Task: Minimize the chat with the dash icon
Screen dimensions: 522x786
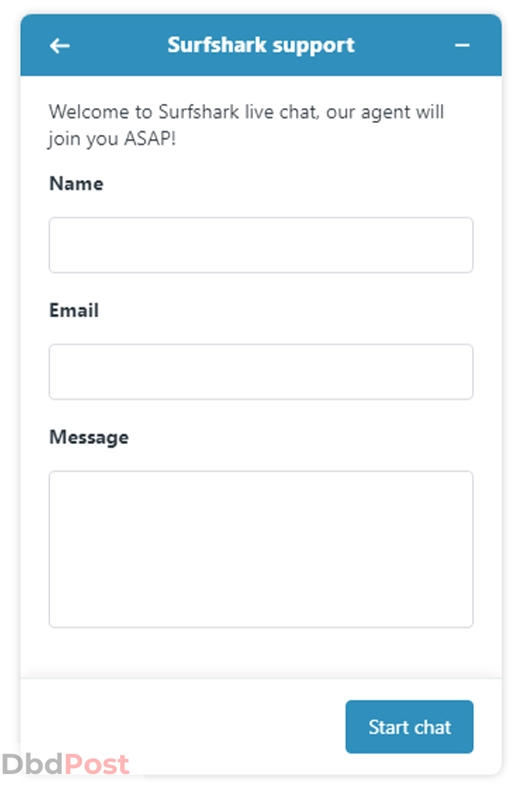Action: 462,46
